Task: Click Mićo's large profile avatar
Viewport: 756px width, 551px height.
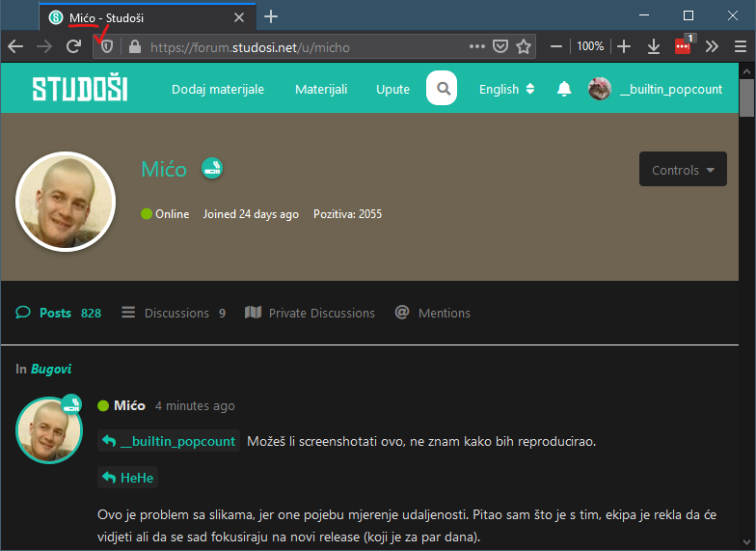Action: tap(66, 202)
